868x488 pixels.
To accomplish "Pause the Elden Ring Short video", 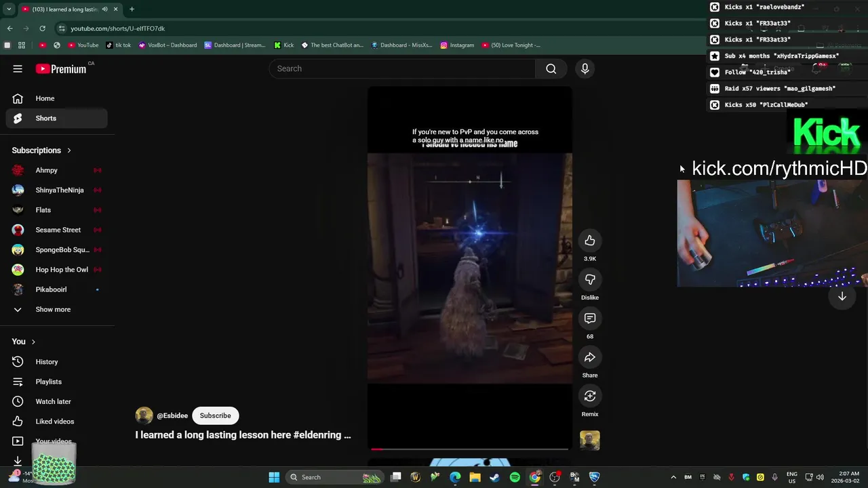I will pos(470,268).
